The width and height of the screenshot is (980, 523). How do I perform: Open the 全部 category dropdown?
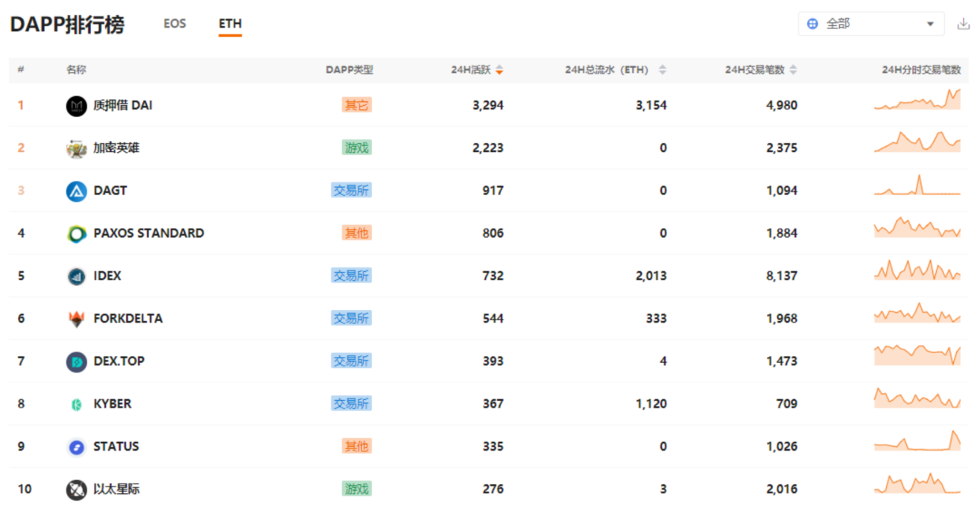click(871, 24)
